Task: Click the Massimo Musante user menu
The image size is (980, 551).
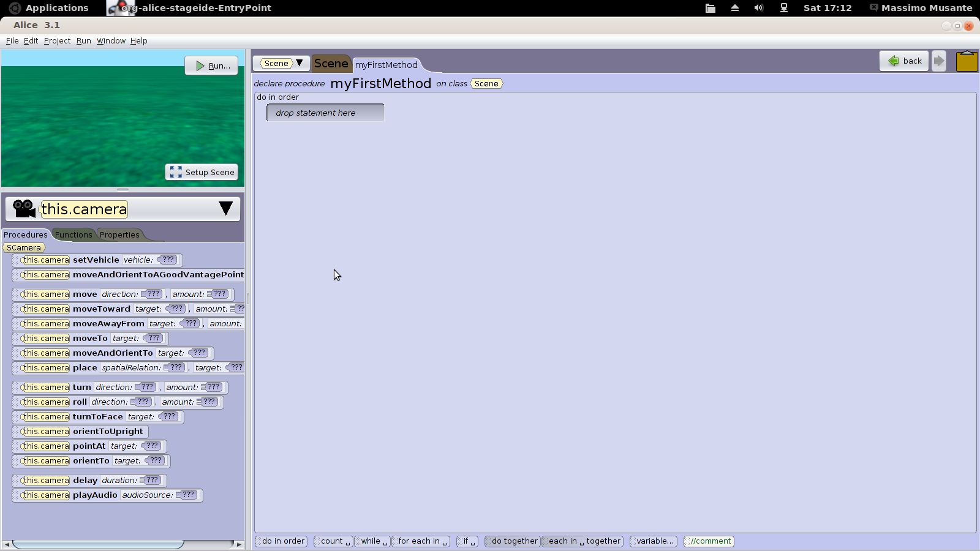Action: click(921, 8)
